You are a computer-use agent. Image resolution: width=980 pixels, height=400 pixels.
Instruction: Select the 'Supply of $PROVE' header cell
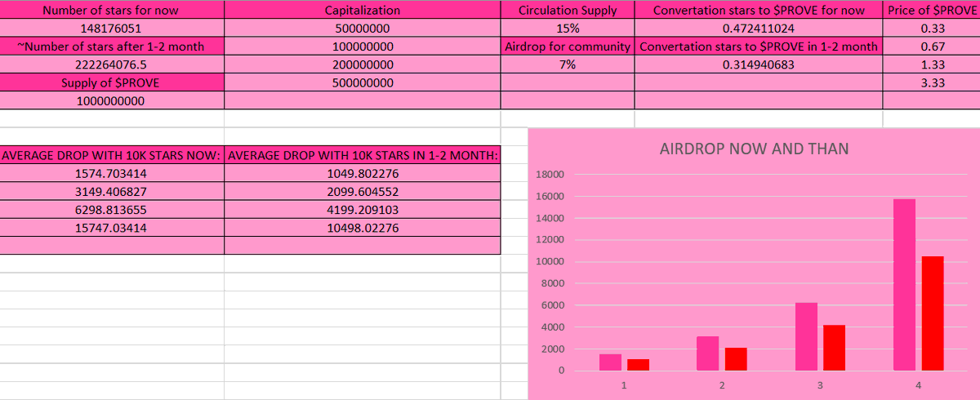point(111,82)
